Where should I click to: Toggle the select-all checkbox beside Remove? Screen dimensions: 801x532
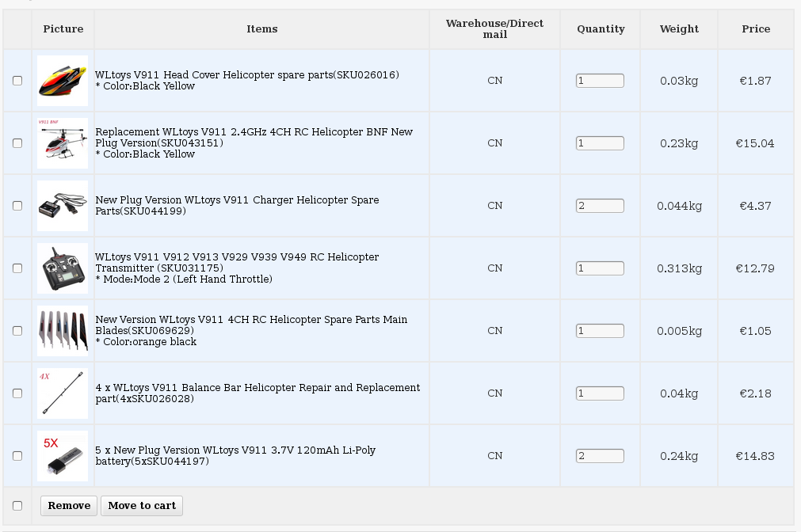[x=17, y=506]
